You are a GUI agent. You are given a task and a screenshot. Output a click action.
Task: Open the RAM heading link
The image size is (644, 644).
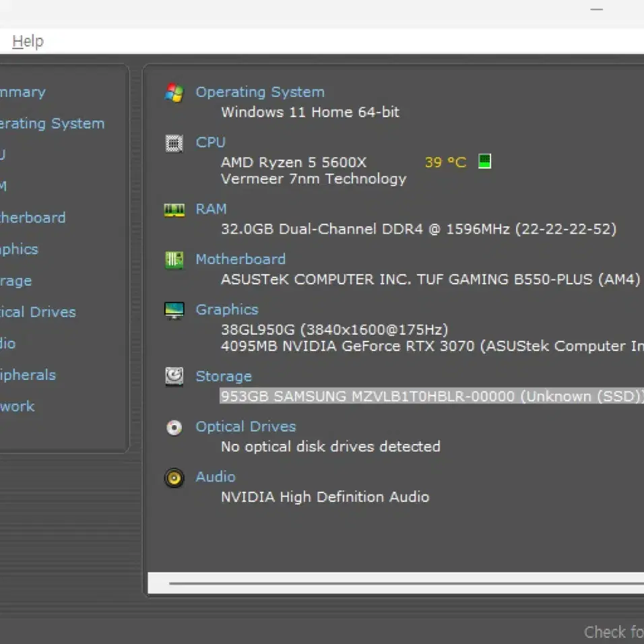[211, 209]
